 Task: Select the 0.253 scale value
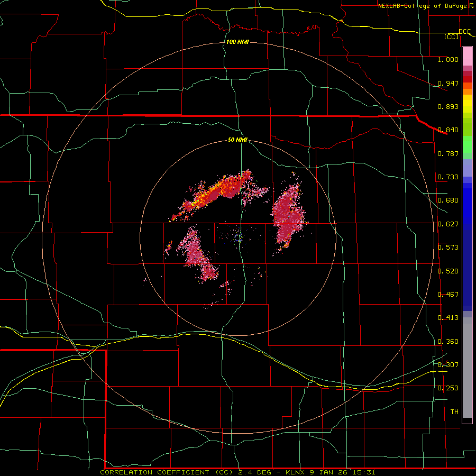448,388
